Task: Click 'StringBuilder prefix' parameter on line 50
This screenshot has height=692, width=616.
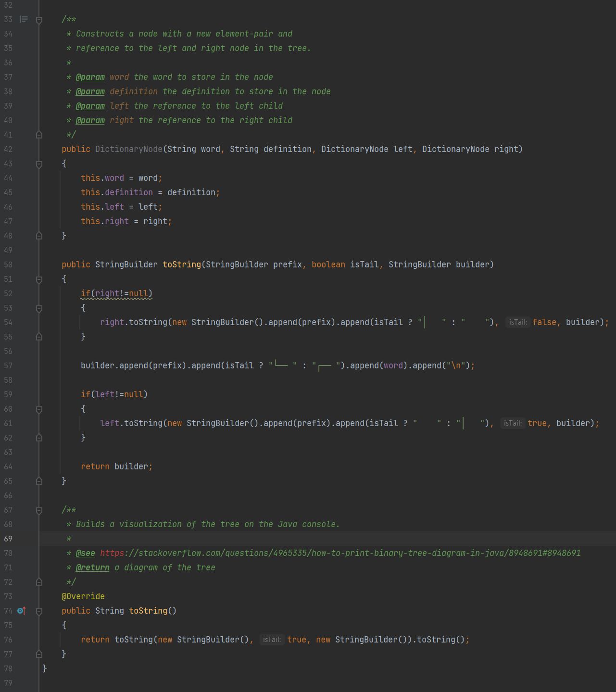Action: (x=254, y=264)
